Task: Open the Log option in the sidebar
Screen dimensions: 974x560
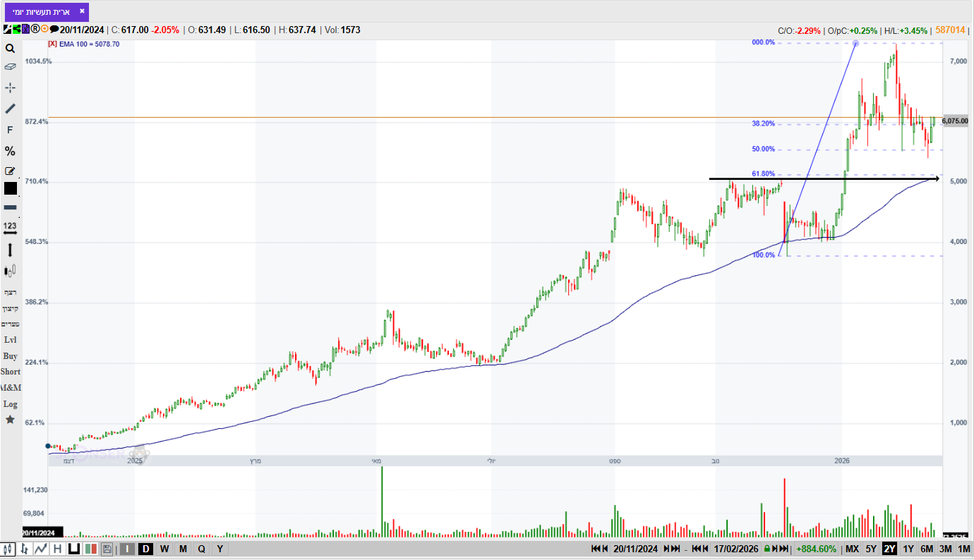Action: [x=10, y=404]
